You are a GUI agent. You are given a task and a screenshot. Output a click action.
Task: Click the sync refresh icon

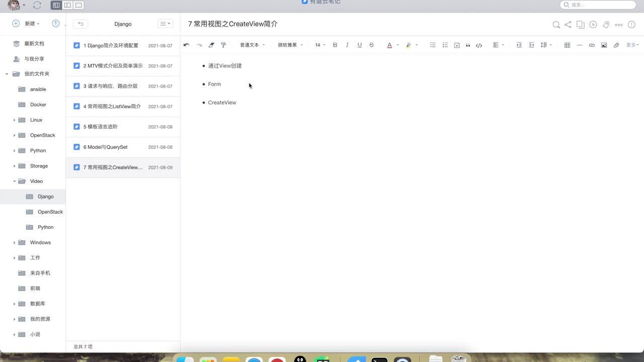[x=37, y=5]
